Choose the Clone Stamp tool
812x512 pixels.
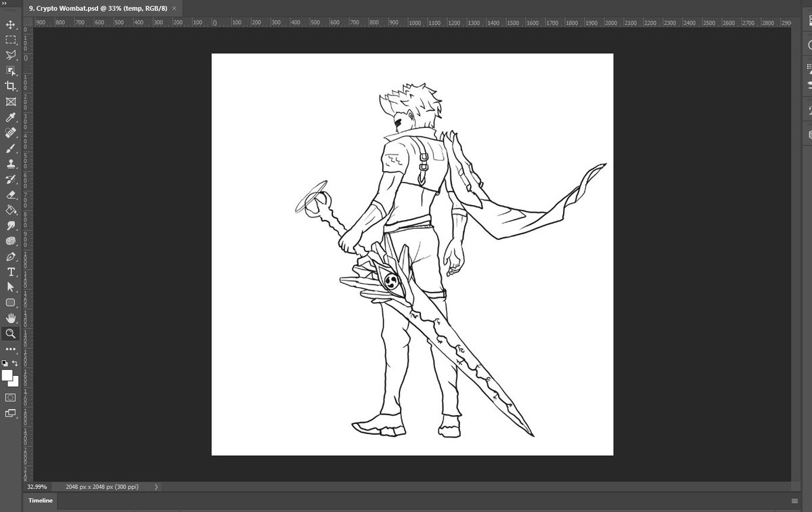[x=9, y=163]
